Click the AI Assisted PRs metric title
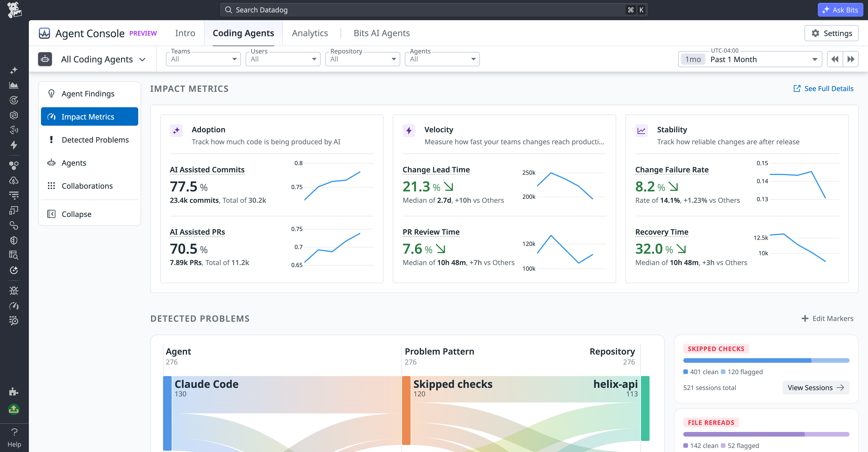Image resolution: width=868 pixels, height=452 pixels. tap(198, 232)
